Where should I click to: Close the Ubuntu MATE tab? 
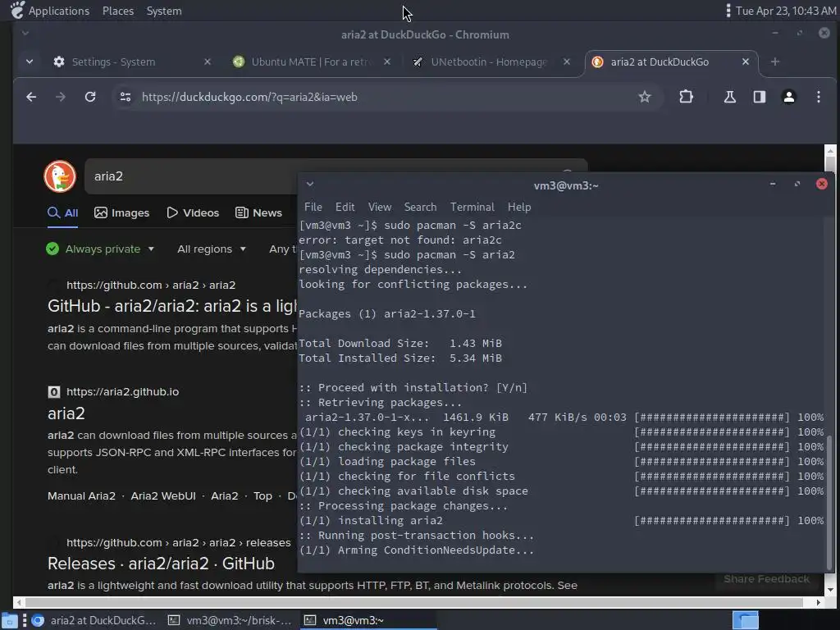coord(387,62)
